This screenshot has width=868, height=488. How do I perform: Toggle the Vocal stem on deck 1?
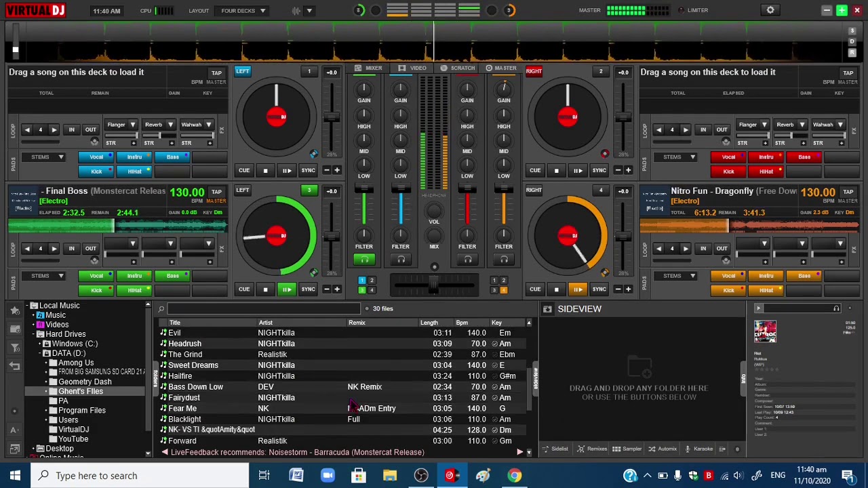click(x=96, y=157)
